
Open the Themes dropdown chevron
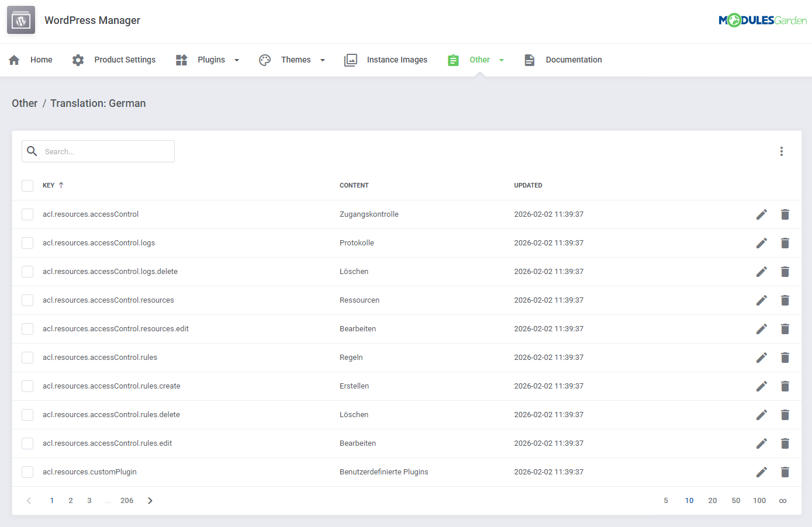(x=322, y=60)
